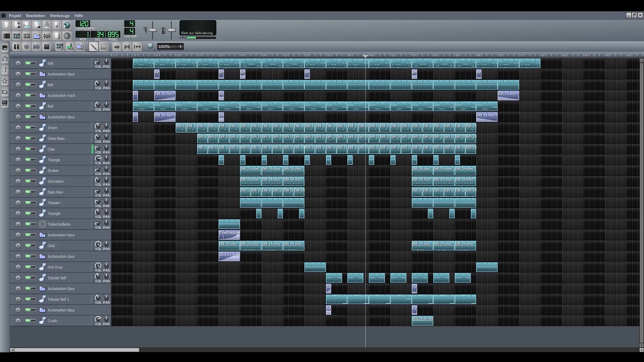
Task: Open gear actions menu for TripleOscillator track
Action: [18, 224]
